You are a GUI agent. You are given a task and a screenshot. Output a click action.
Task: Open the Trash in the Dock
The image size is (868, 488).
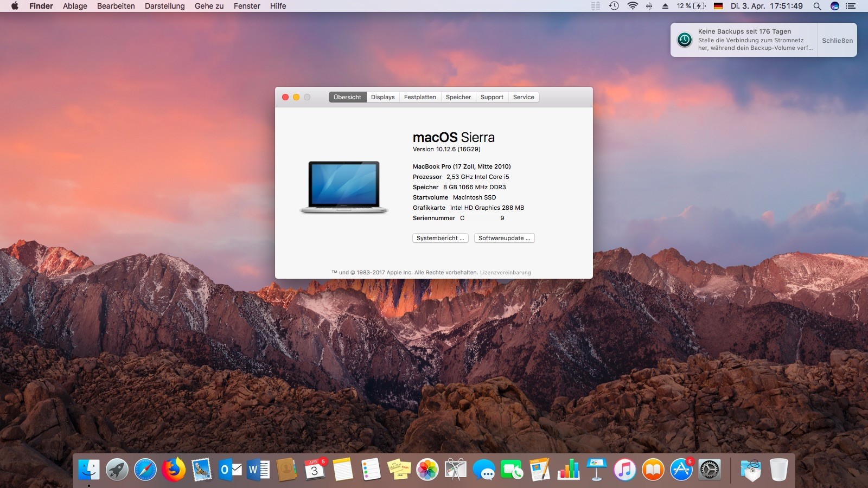779,470
